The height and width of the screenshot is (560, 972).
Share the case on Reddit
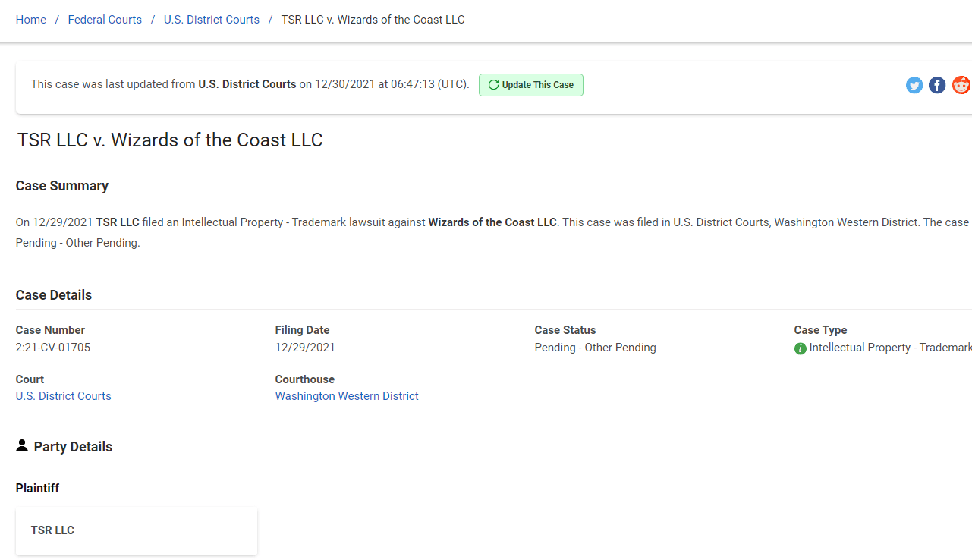(x=961, y=85)
